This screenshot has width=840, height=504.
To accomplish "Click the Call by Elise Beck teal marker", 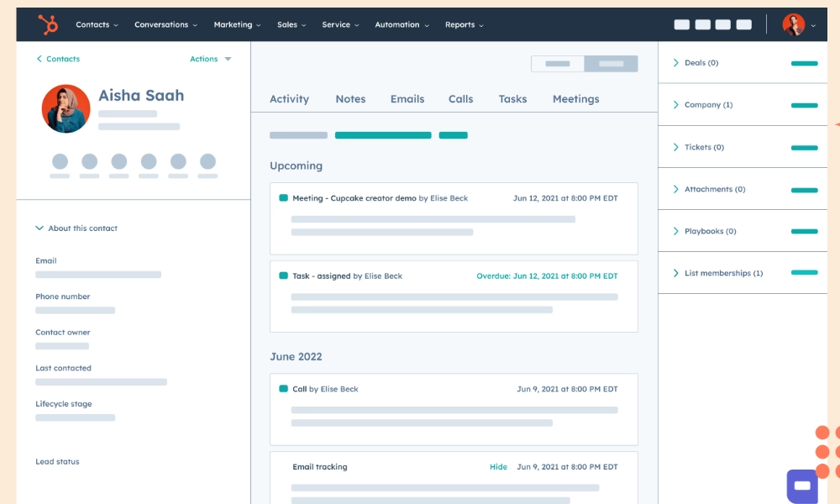I will coord(283,389).
